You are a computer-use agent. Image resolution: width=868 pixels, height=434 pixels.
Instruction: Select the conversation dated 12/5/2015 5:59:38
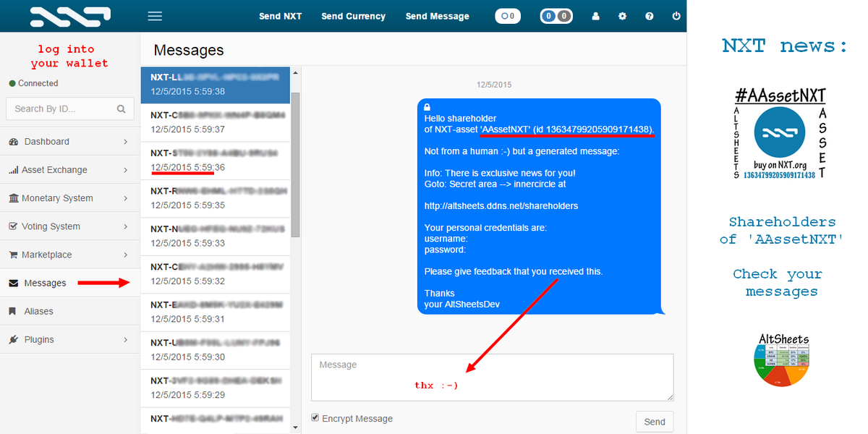216,84
